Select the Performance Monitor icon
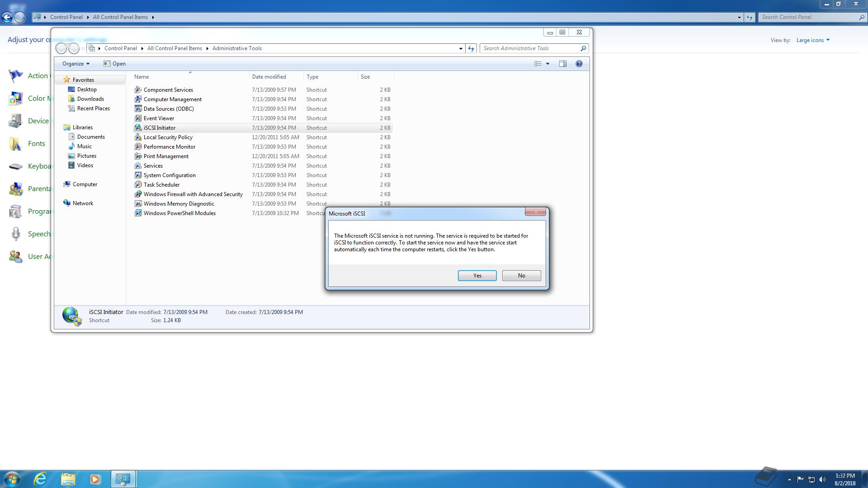 [x=138, y=147]
